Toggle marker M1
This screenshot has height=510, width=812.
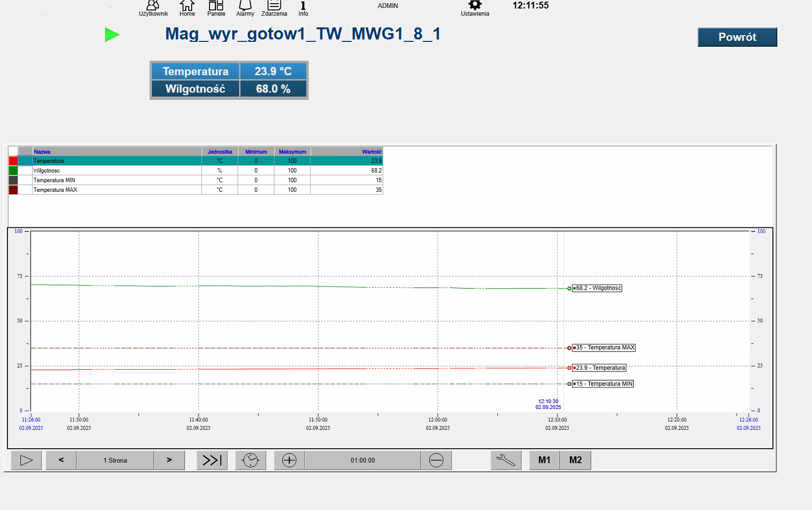point(545,461)
